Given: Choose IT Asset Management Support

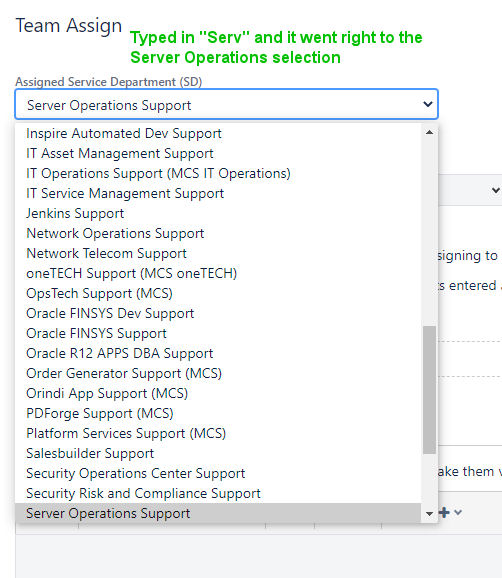Looking at the screenshot, I should (218, 153).
